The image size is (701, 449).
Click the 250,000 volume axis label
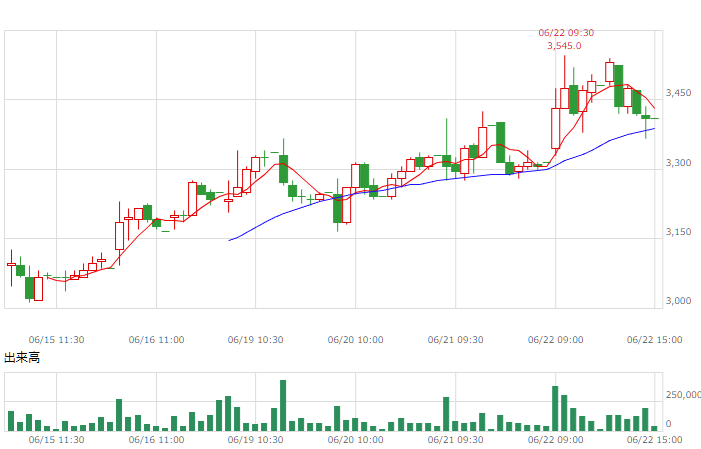coord(683,394)
